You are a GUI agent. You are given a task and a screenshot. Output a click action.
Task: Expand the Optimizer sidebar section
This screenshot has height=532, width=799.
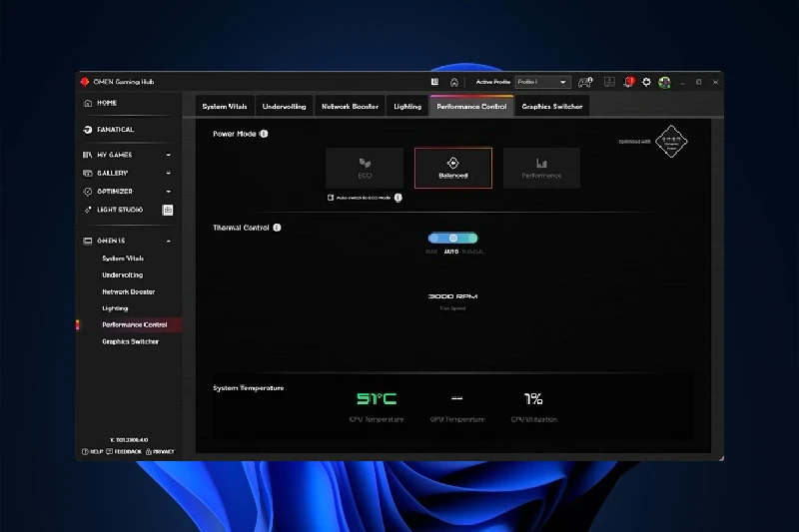coord(168,192)
